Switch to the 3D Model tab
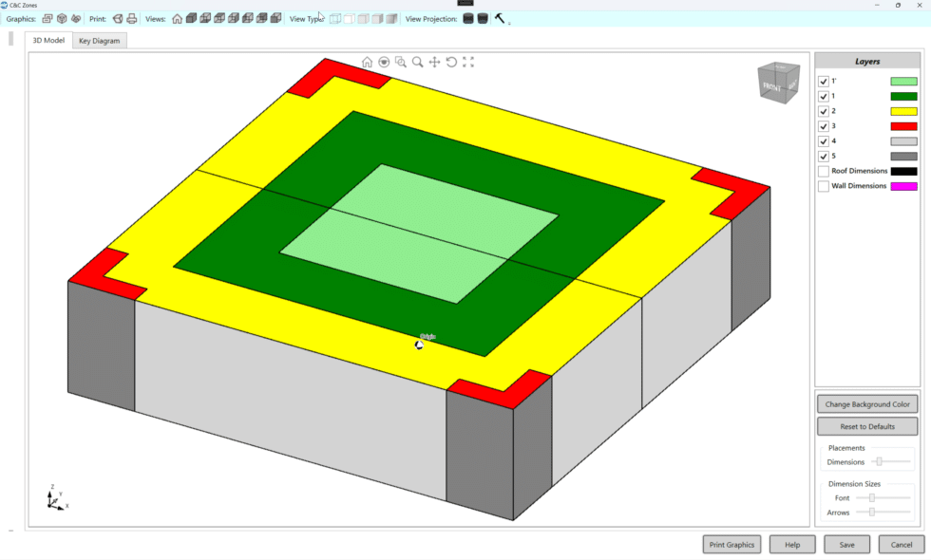 pyautogui.click(x=48, y=40)
